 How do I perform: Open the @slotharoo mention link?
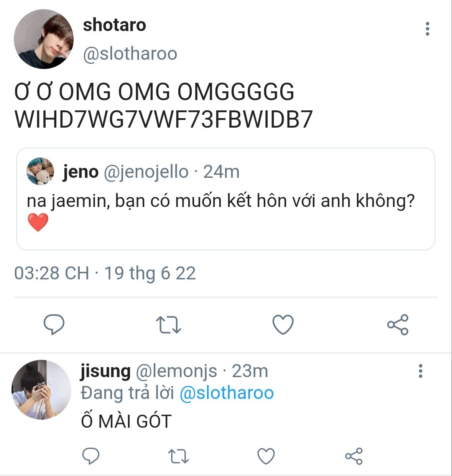coord(227,393)
